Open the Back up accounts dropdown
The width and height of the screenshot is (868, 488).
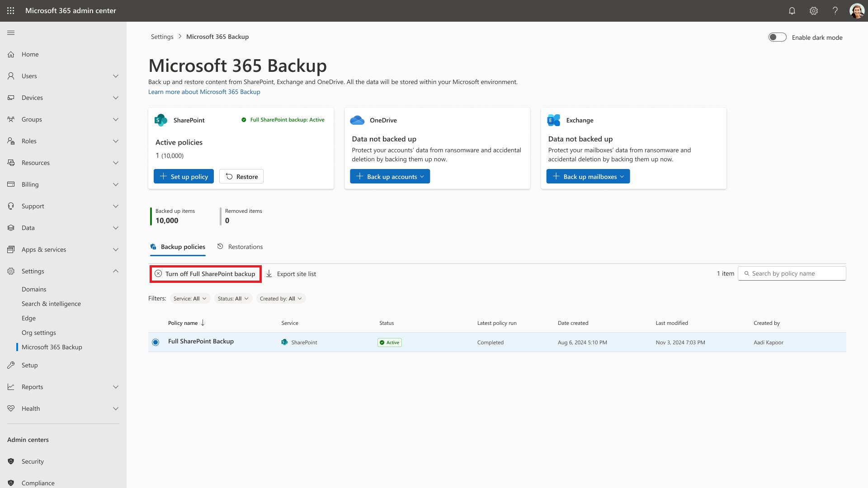390,176
